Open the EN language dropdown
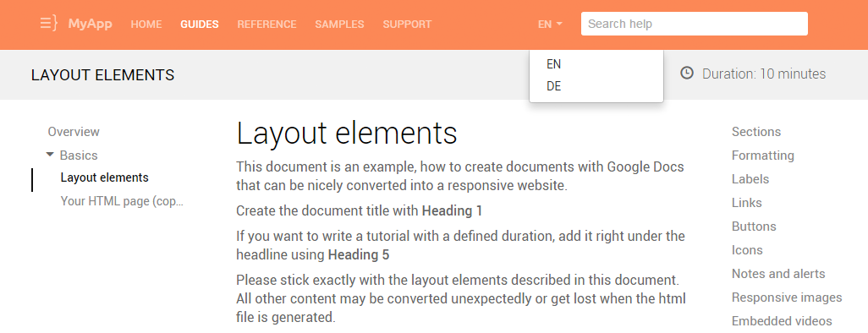The height and width of the screenshot is (333, 868). click(550, 24)
